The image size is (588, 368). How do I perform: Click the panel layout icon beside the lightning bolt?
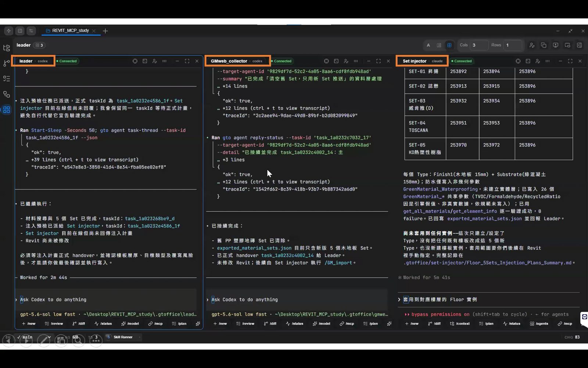coord(20,31)
